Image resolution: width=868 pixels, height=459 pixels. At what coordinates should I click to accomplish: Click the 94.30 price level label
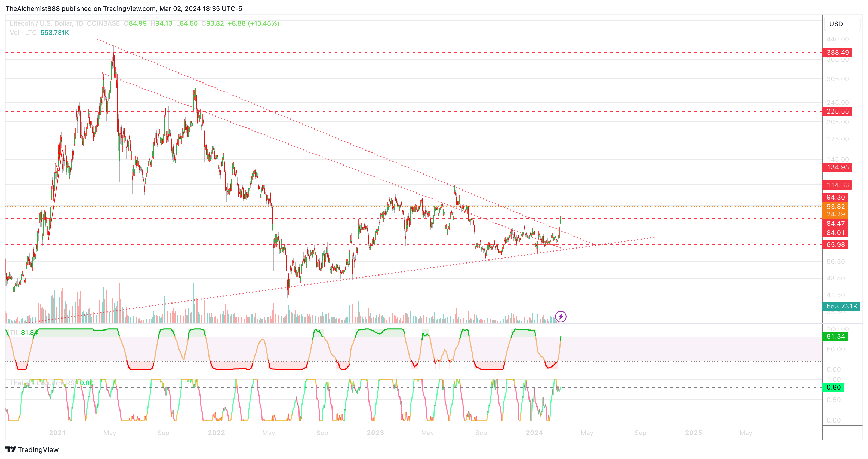pyautogui.click(x=835, y=197)
